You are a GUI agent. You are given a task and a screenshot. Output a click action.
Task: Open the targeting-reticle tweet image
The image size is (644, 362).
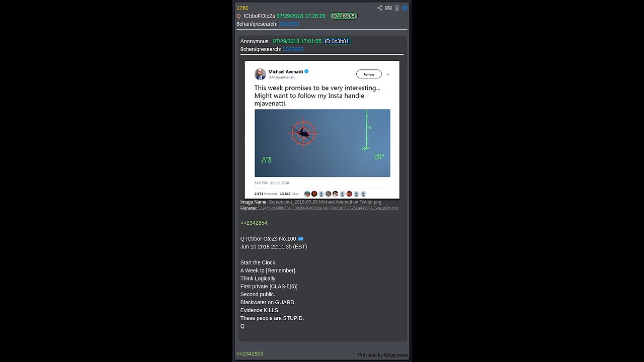click(322, 143)
